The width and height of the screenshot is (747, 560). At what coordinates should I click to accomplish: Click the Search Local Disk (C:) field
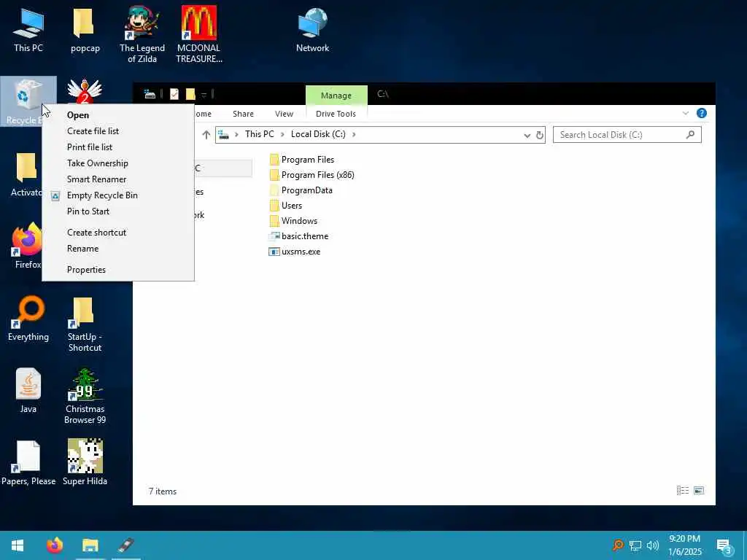[627, 135]
